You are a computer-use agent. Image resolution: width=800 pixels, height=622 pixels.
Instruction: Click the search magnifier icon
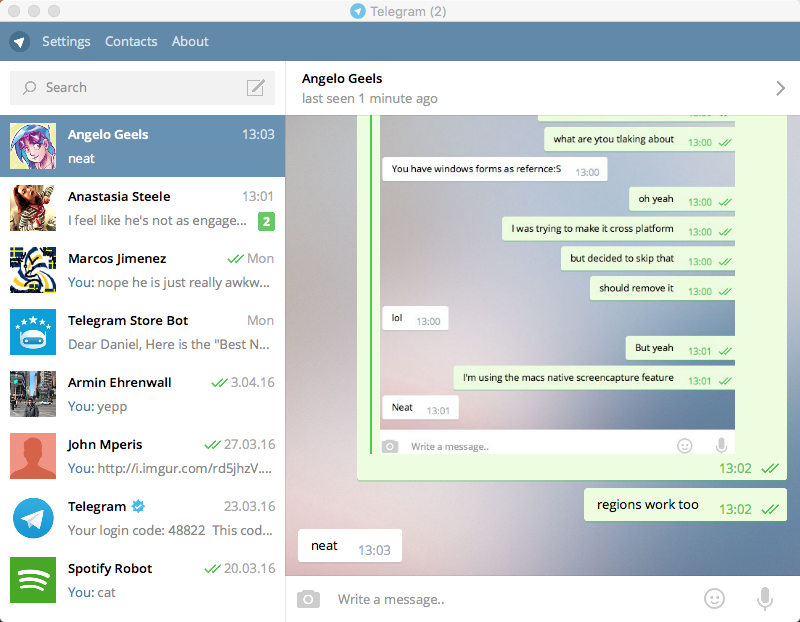tap(29, 88)
